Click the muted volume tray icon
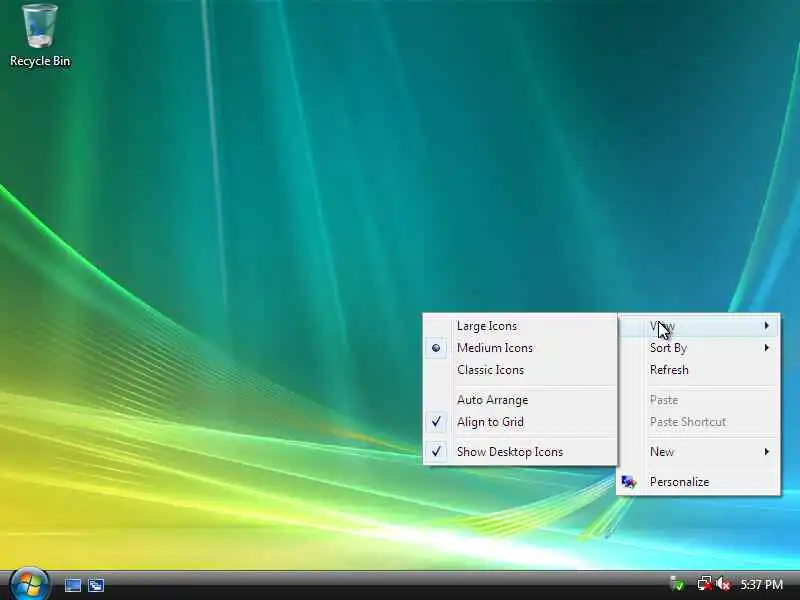 coord(723,584)
